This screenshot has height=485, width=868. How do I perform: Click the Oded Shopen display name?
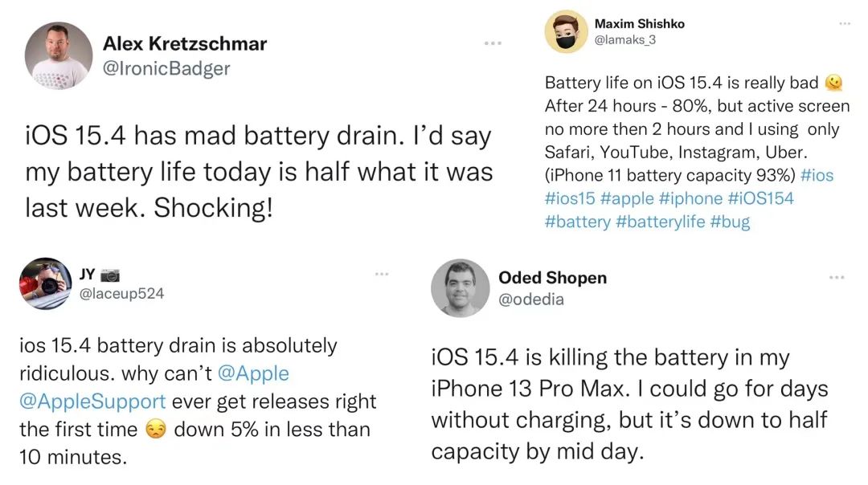[552, 278]
